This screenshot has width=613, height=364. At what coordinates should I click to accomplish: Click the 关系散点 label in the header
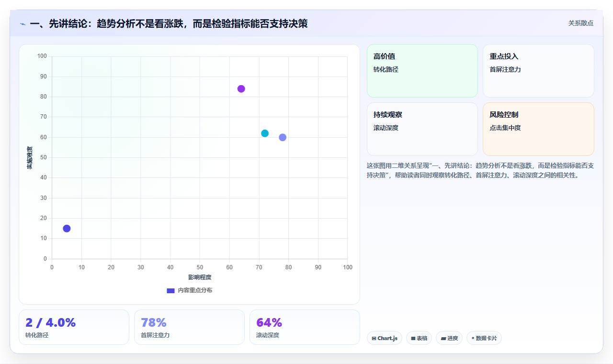coord(580,23)
